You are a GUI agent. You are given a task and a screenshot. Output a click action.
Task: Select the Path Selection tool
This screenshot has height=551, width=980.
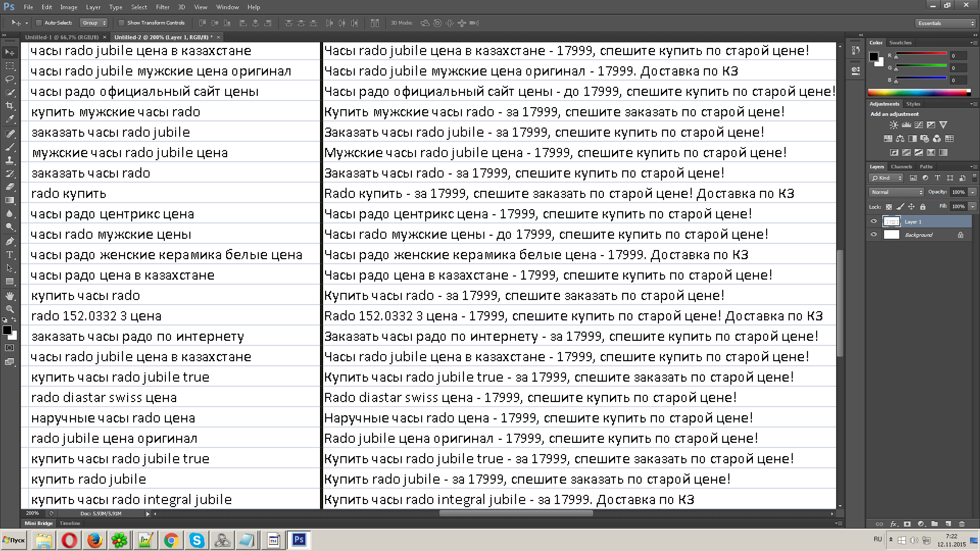tap(10, 268)
